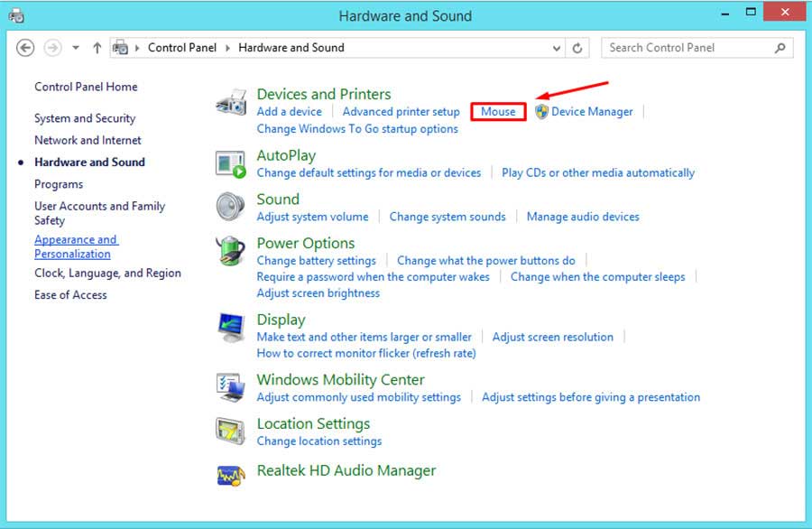The height and width of the screenshot is (529, 812).
Task: Click Play CDs or other media automatically
Action: pos(598,173)
